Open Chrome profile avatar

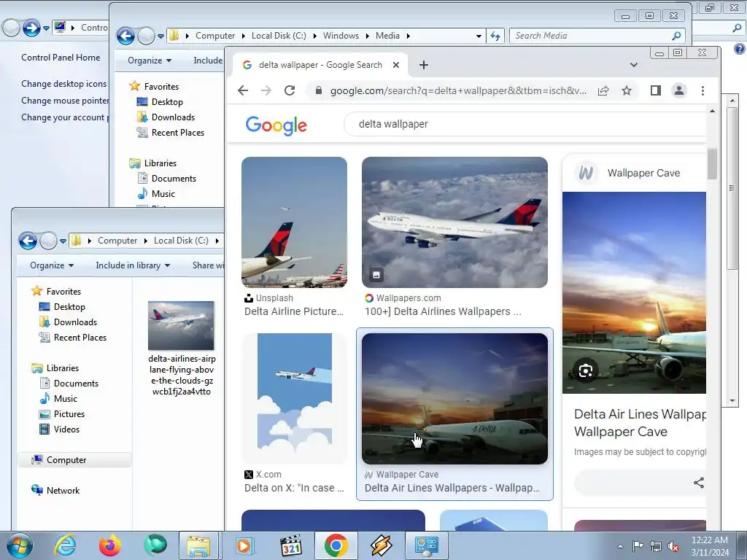click(679, 90)
